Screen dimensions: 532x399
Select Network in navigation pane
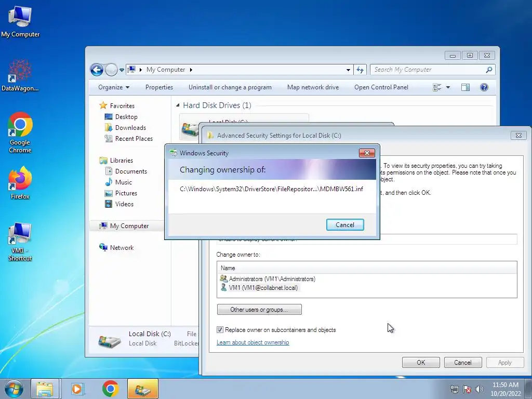[x=117, y=248]
